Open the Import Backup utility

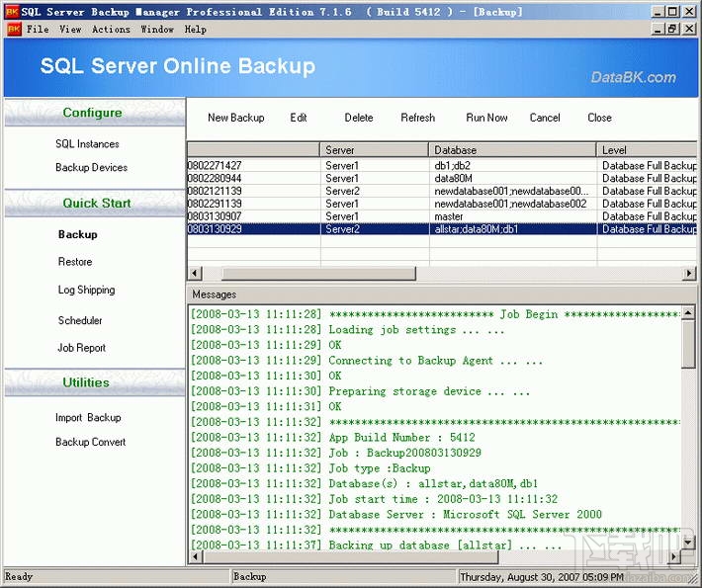click(88, 417)
